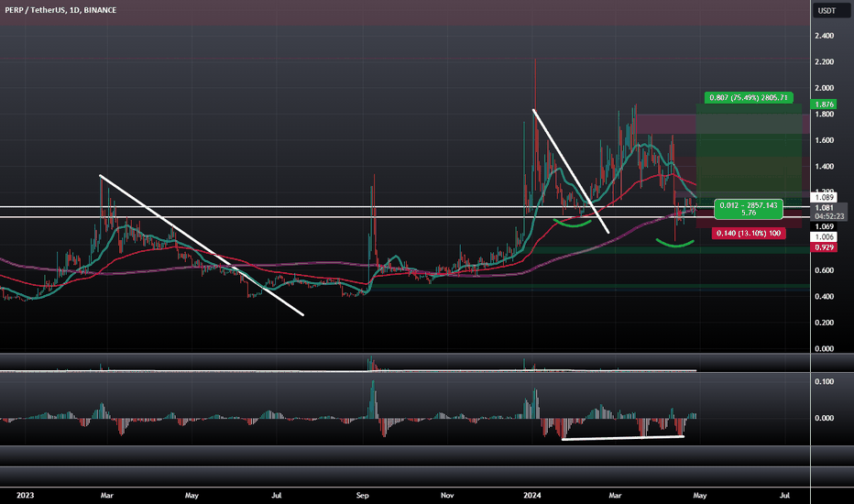This screenshot has height=504, width=854.
Task: Click the 1.089 price tag on axis
Action: click(824, 197)
